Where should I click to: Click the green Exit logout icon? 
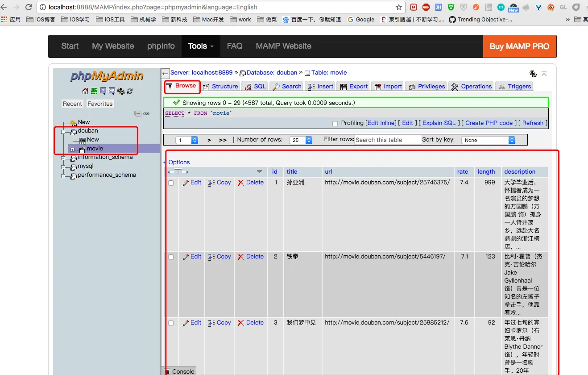pos(94,91)
